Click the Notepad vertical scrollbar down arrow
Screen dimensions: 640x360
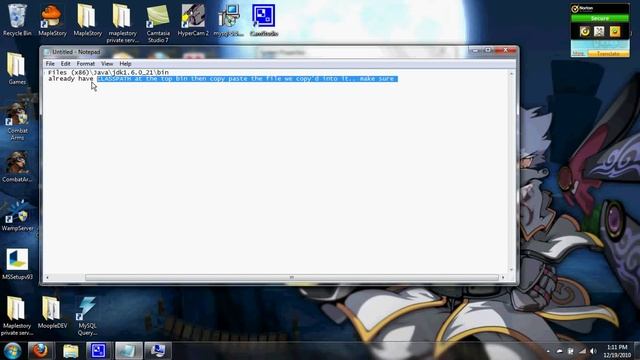(x=511, y=269)
